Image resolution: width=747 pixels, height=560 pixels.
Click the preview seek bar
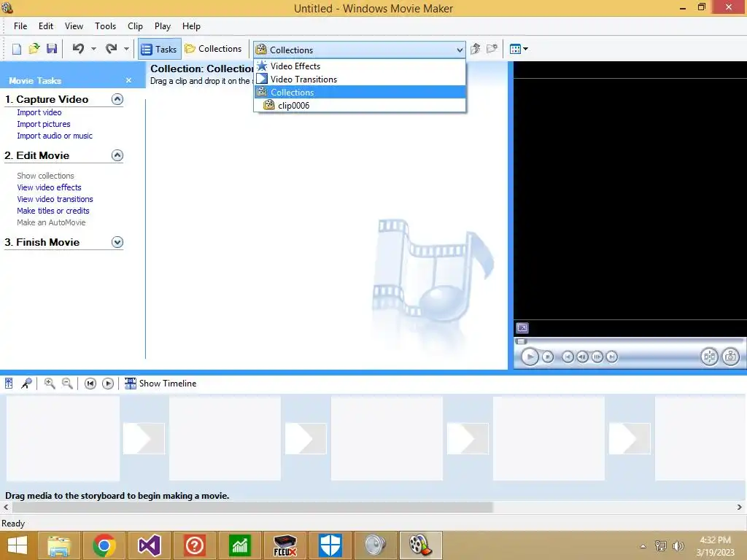629,341
